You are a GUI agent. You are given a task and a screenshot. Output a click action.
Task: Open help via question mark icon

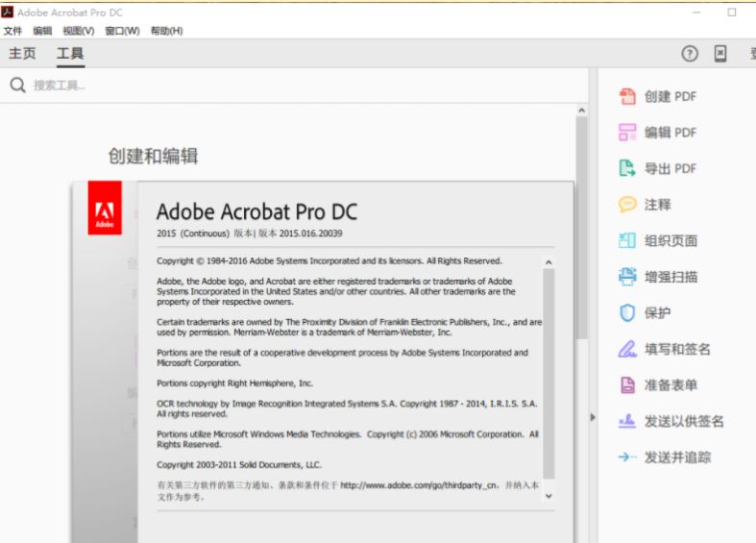pyautogui.click(x=690, y=54)
